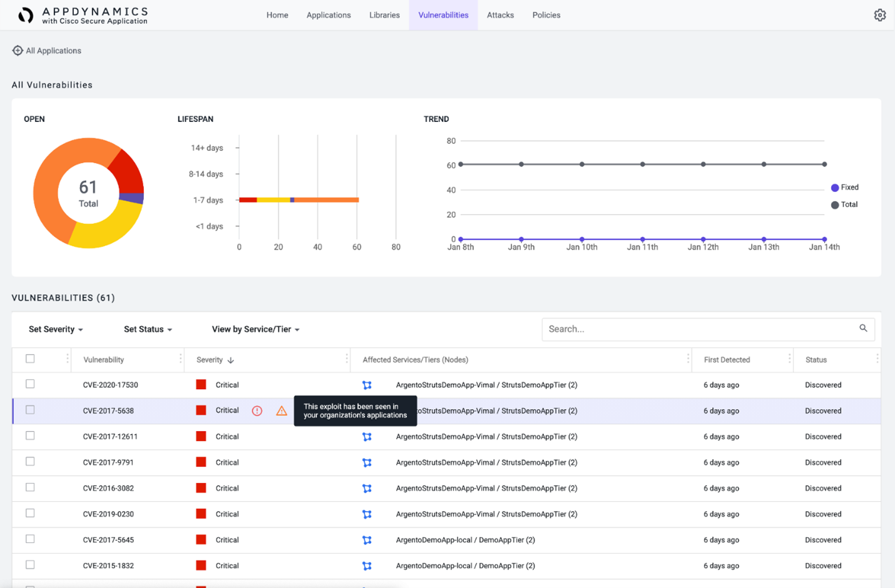Click the orange warning triangle on CVE-2017-5638
The image size is (895, 588).
pyautogui.click(x=282, y=411)
